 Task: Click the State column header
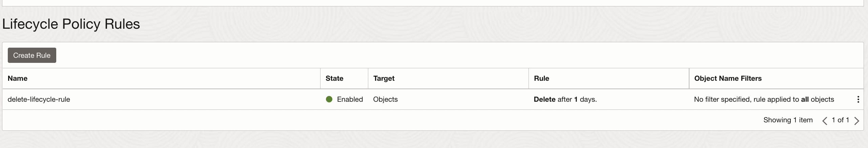coord(334,78)
